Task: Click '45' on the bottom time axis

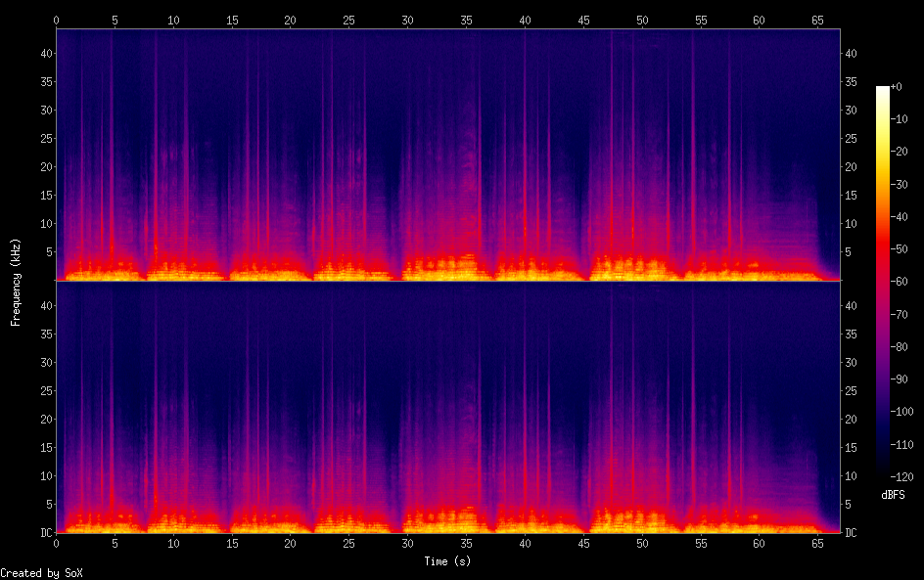Action: coord(583,544)
